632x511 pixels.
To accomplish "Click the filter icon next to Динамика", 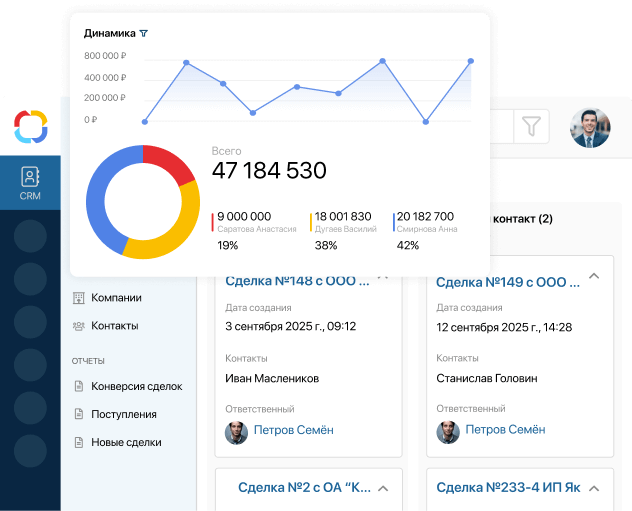I will (144, 33).
